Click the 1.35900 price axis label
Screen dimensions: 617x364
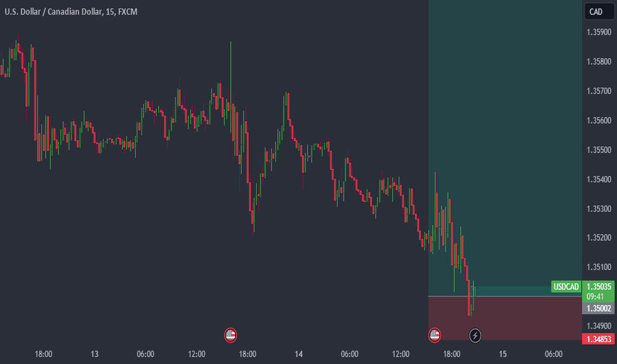[x=598, y=32]
